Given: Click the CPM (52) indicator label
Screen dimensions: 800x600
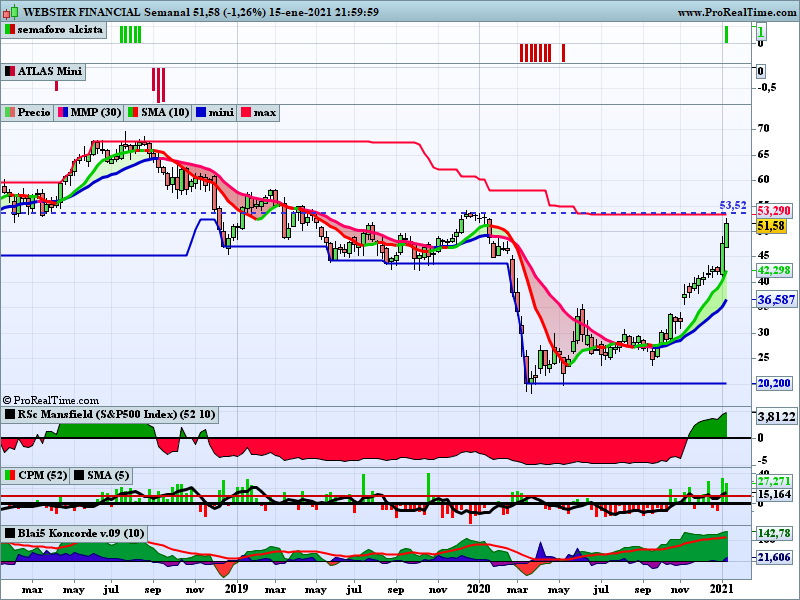Looking at the screenshot, I should 42,476.
